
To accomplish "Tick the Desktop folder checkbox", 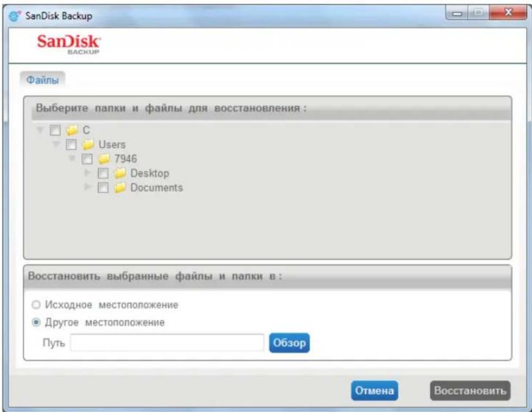I will coord(103,173).
